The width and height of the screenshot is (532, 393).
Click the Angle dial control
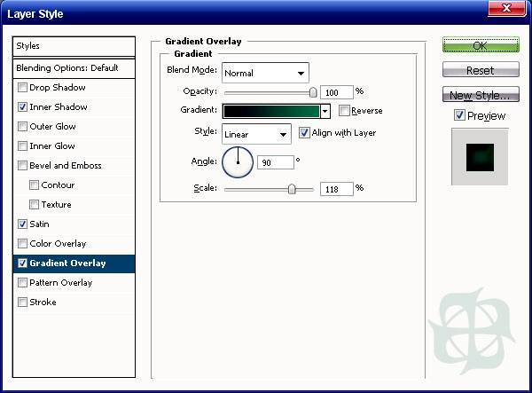point(238,162)
